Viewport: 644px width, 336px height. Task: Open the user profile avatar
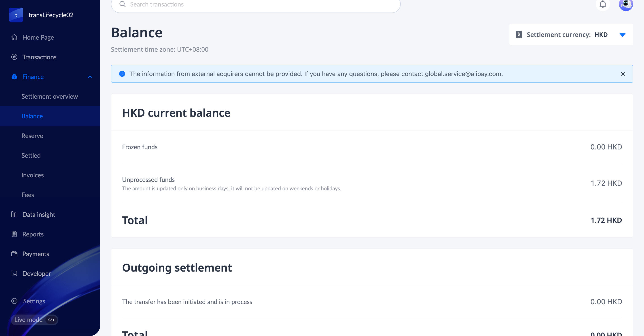(625, 4)
